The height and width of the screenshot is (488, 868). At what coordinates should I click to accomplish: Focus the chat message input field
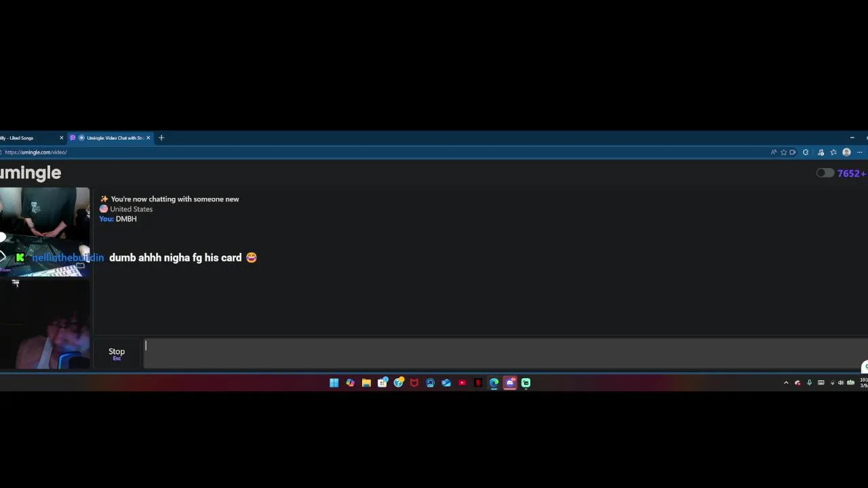505,353
